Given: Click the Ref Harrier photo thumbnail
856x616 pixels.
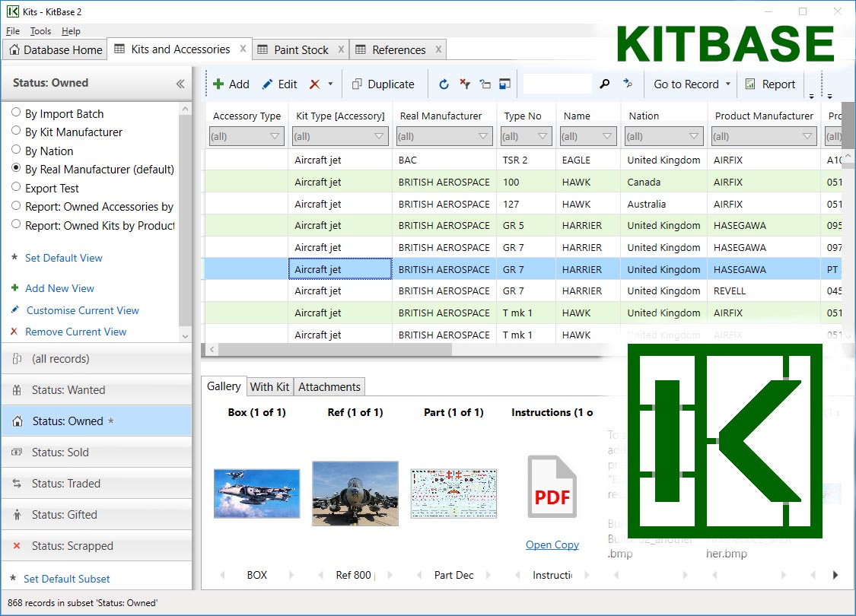Looking at the screenshot, I should click(x=355, y=494).
